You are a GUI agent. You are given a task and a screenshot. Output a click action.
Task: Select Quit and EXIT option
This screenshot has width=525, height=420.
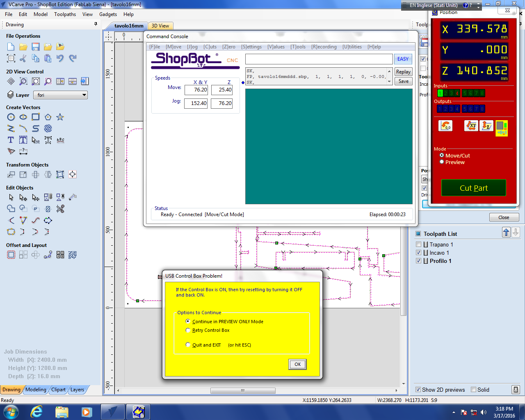(x=188, y=345)
